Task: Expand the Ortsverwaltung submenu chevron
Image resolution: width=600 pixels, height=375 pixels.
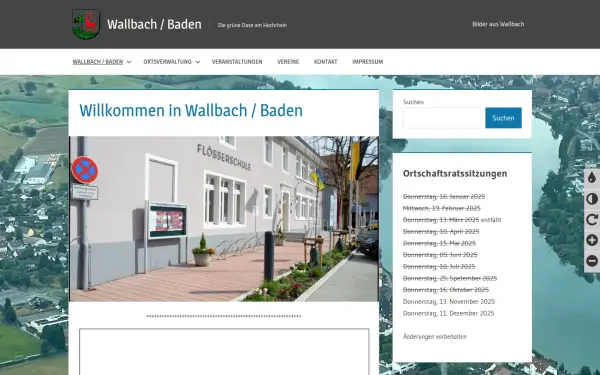Action: pos(197,62)
